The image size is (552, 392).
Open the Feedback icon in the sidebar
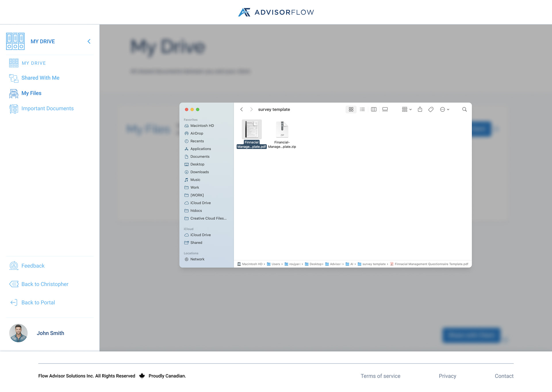[x=14, y=266]
